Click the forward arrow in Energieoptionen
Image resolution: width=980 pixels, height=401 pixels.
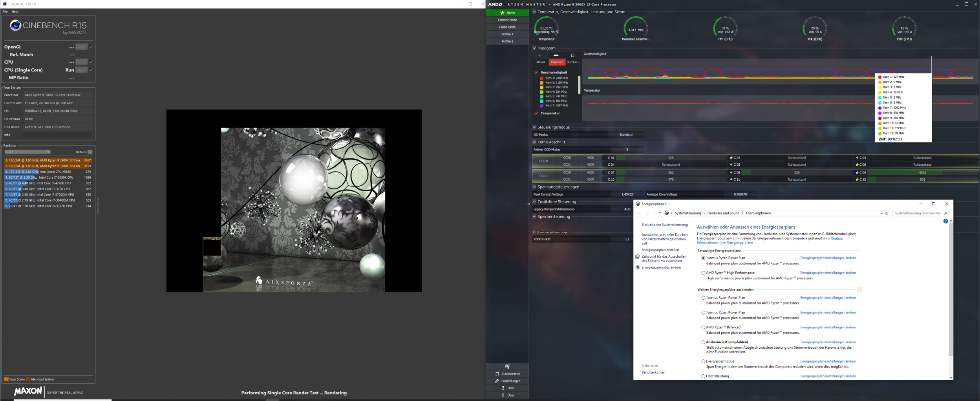pyautogui.click(x=647, y=213)
